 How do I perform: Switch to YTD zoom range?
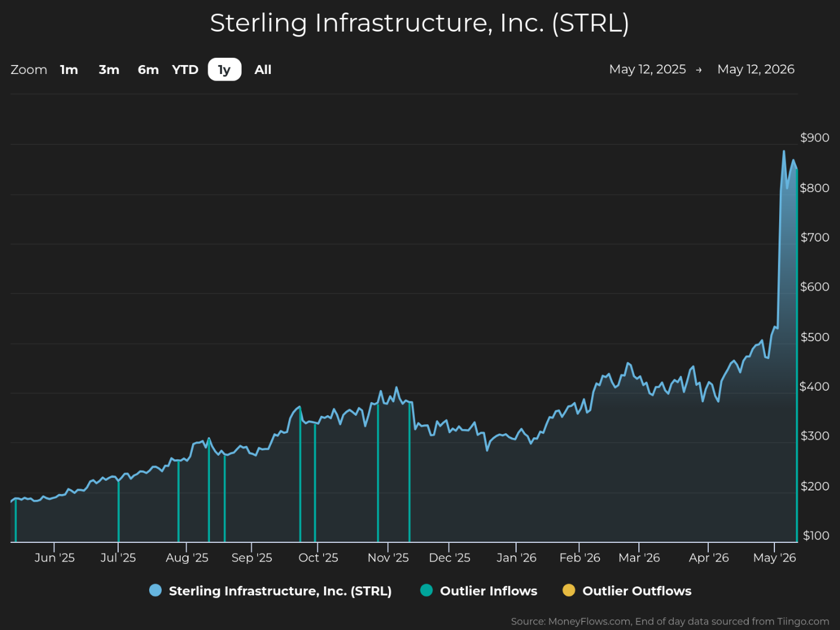tap(185, 70)
